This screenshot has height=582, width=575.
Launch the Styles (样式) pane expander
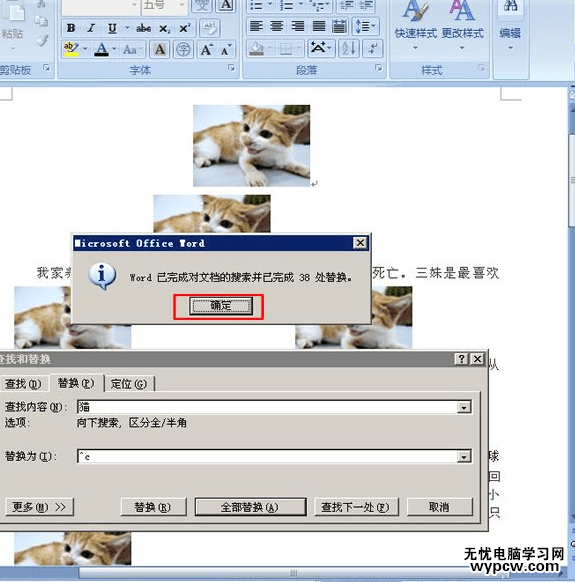(481, 68)
